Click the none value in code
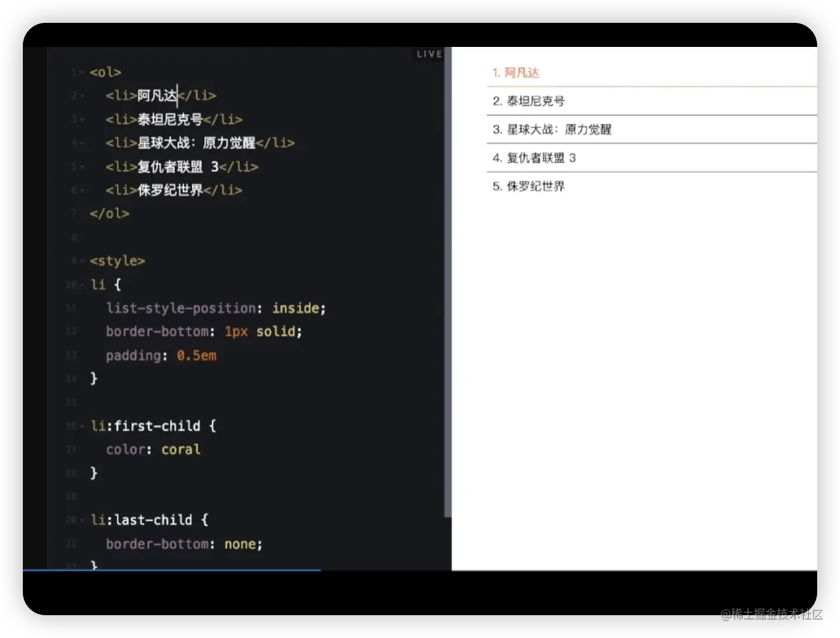Viewport: 840px width, 638px height. pyautogui.click(x=240, y=544)
